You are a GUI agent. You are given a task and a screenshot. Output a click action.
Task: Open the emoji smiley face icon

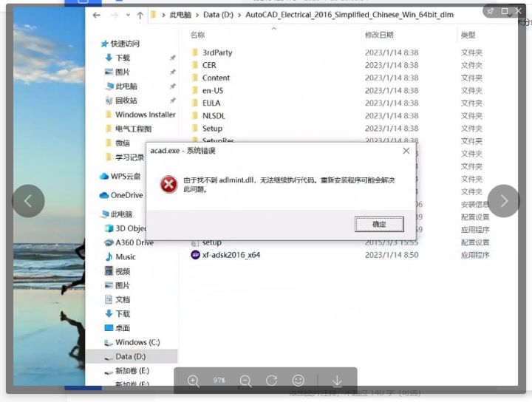298,381
